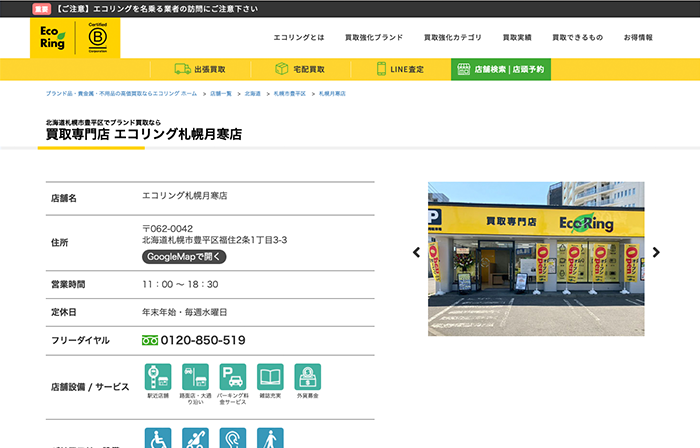Click the 店舗名 row label
The height and width of the screenshot is (448, 700).
tap(63, 198)
